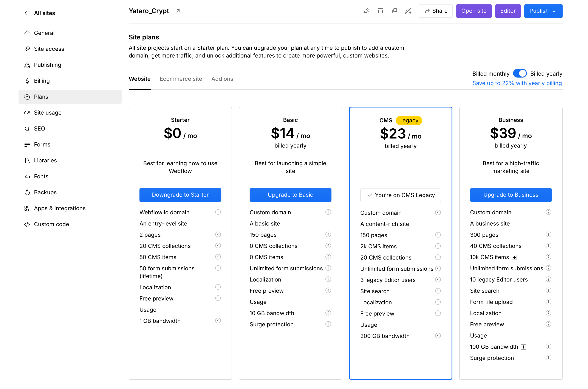Switch to the Add ons tab
This screenshot has width=588, height=389.
coord(222,79)
